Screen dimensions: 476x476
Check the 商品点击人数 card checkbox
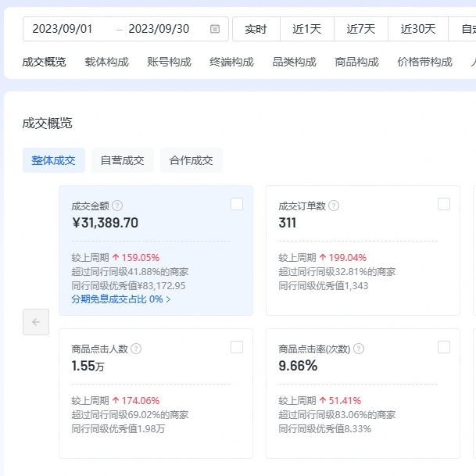click(x=237, y=347)
